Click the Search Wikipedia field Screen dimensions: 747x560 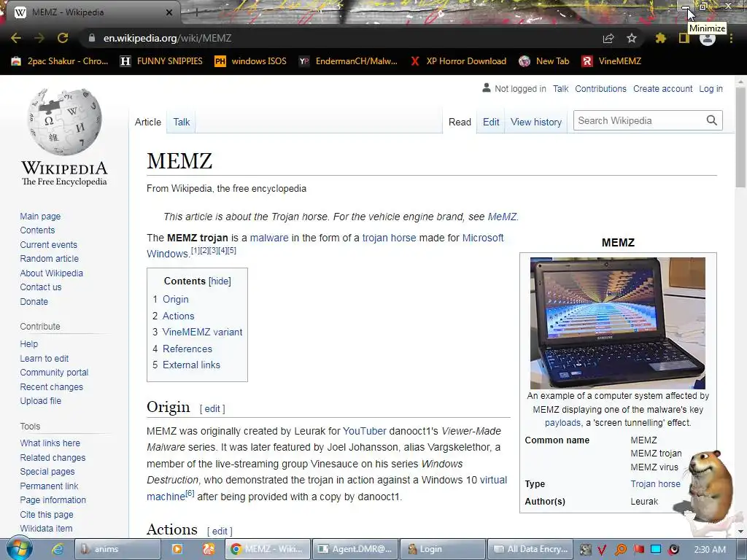pos(639,120)
